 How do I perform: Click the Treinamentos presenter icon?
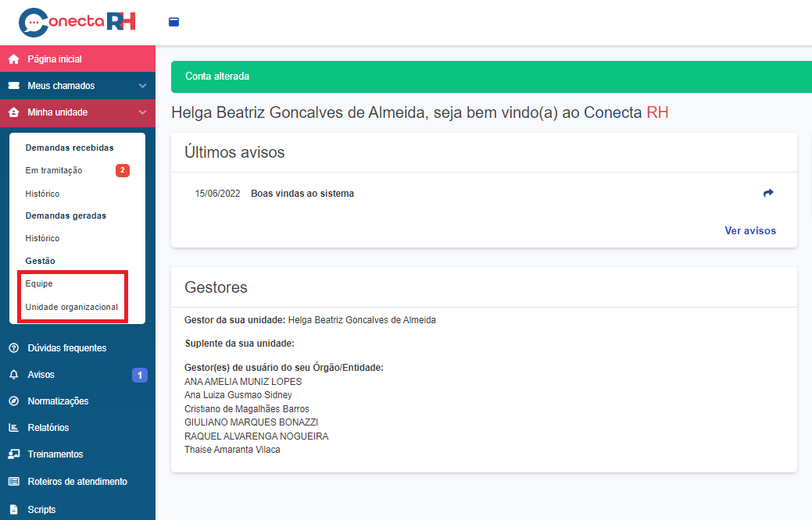click(13, 454)
